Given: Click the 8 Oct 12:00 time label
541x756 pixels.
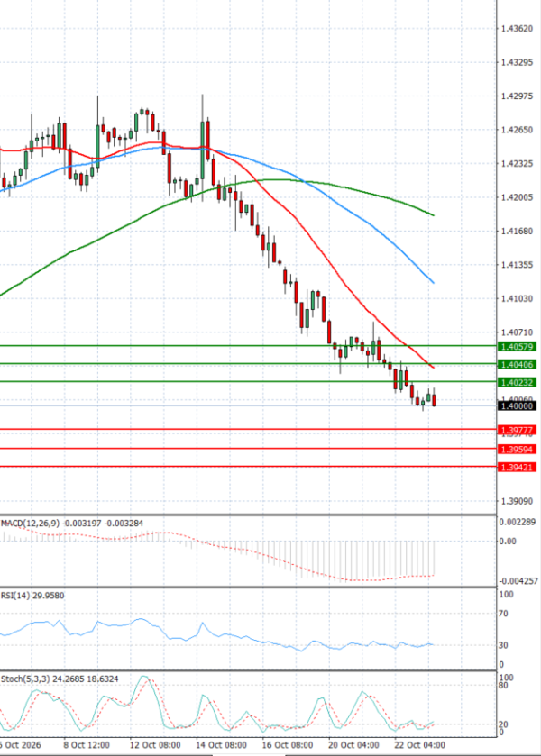Looking at the screenshot, I should tap(87, 745).
